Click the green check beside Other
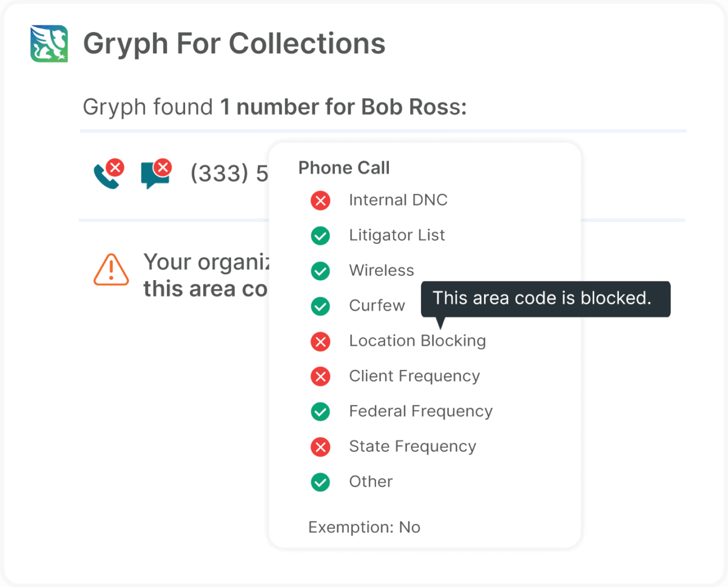This screenshot has width=728, height=587. [320, 482]
